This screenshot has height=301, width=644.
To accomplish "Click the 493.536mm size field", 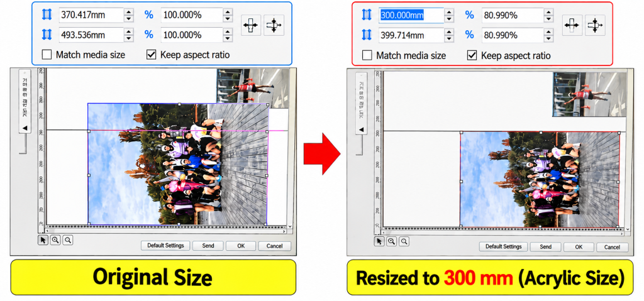I will coord(91,35).
